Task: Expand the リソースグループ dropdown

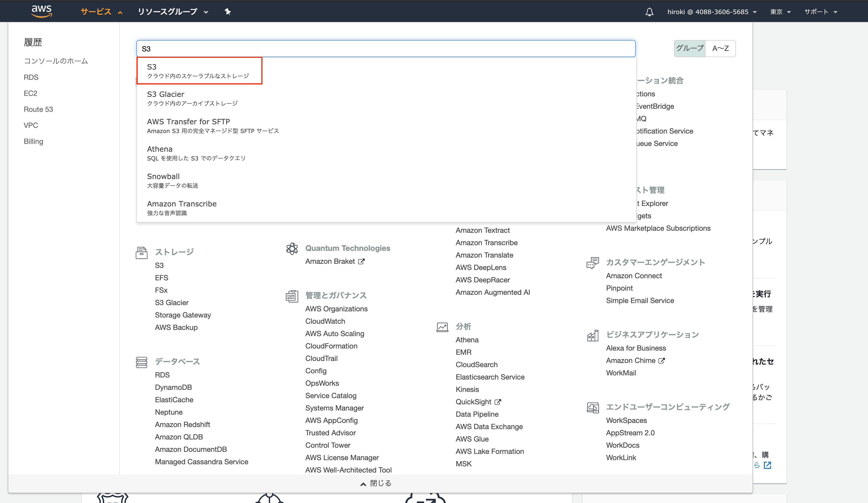Action: [173, 12]
